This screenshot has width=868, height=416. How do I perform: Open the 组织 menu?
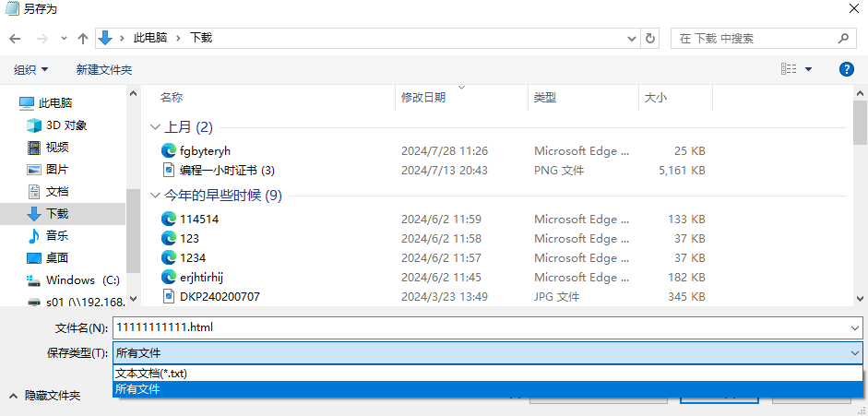31,70
